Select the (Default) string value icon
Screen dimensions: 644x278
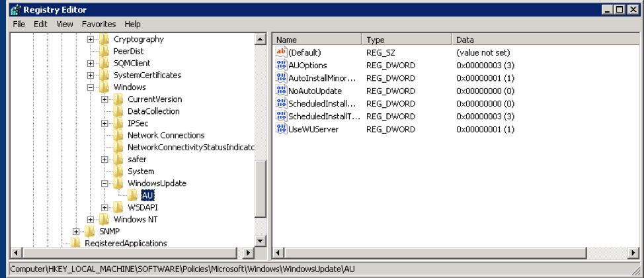(281, 52)
